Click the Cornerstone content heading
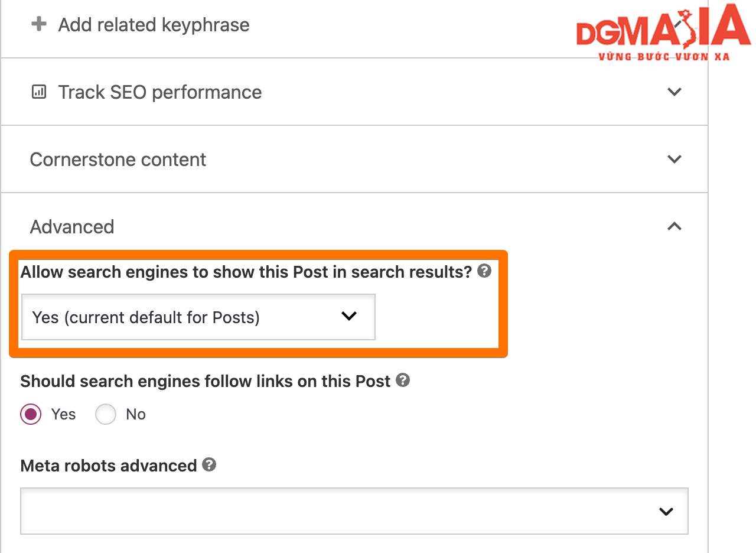The image size is (756, 553). coord(118,160)
